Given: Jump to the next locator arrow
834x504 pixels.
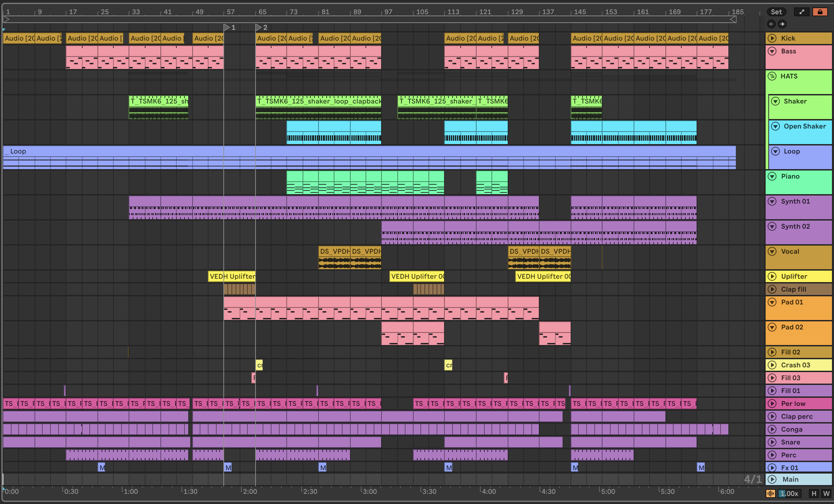Looking at the screenshot, I should (x=782, y=24).
